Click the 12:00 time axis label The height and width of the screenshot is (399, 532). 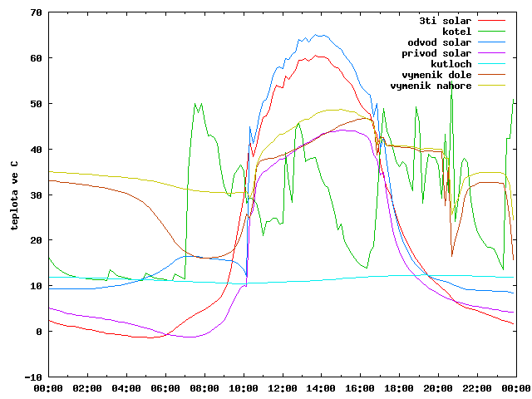(x=283, y=388)
